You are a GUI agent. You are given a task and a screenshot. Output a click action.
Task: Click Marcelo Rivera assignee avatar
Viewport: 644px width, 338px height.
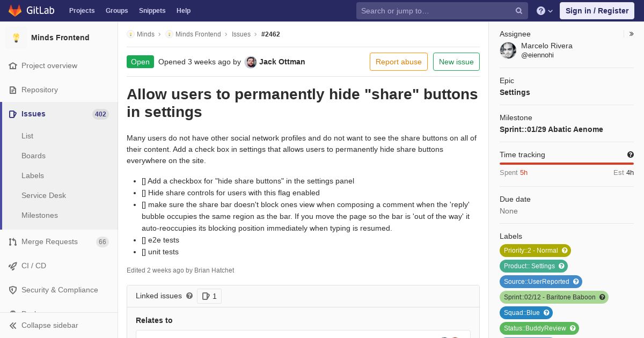click(508, 50)
